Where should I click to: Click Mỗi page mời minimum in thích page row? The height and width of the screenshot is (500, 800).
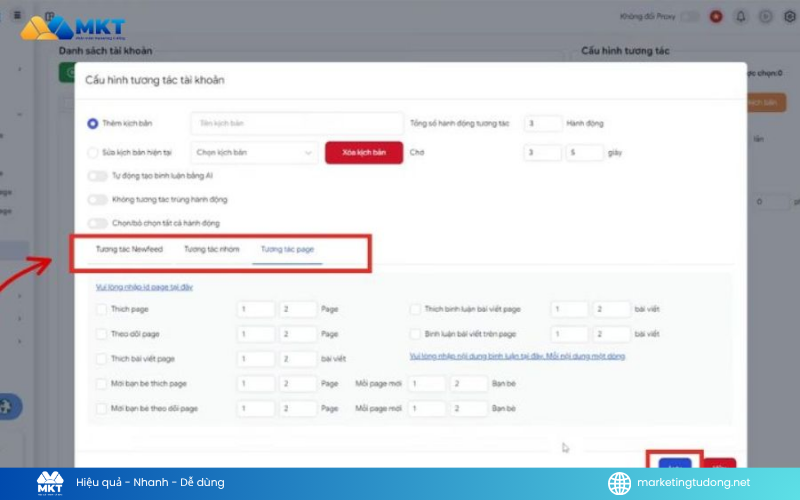click(x=427, y=384)
